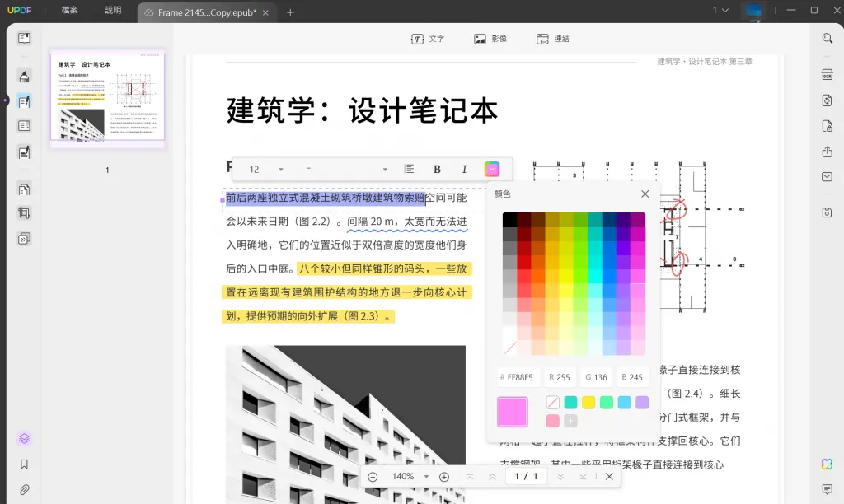The image size is (844, 504).
Task: Go to the previous page
Action: (492, 477)
